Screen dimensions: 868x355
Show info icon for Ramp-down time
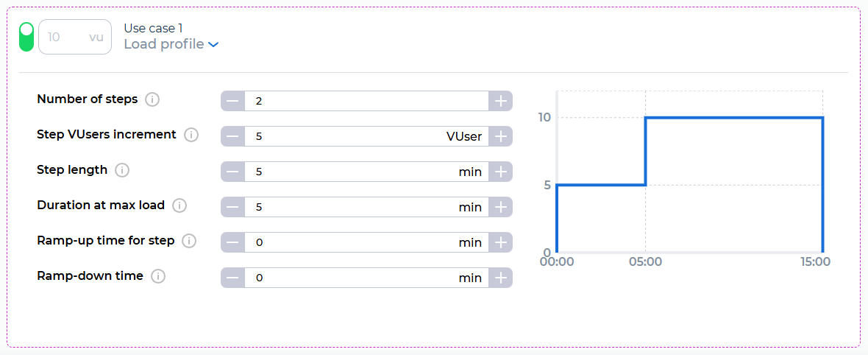pyautogui.click(x=158, y=276)
